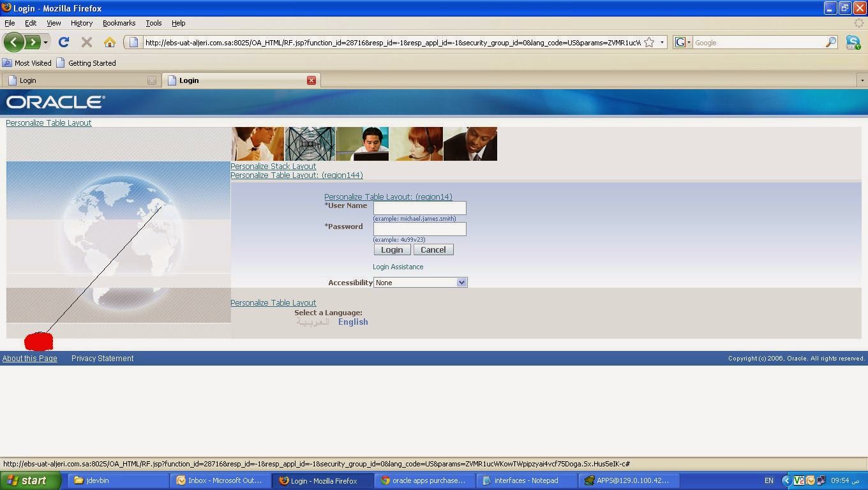Open the Getting Started bookmark
The width and height of the screenshot is (868, 490).
click(86, 63)
